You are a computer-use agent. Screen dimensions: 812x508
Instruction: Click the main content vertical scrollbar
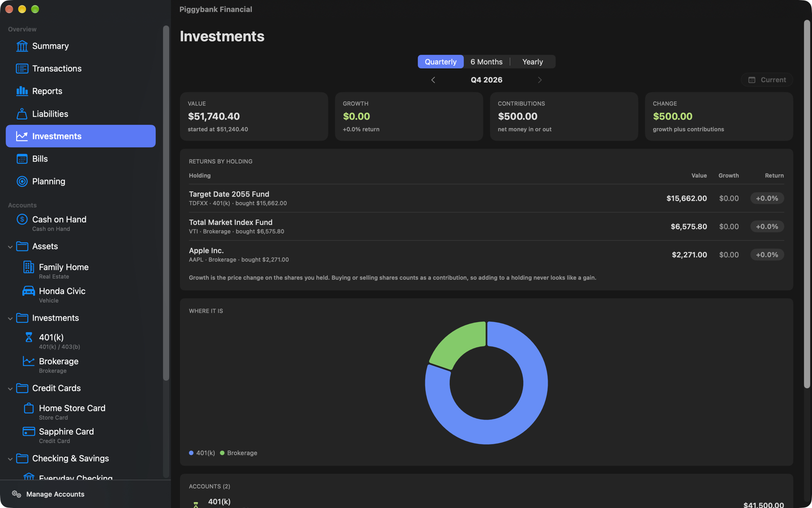coord(807,203)
